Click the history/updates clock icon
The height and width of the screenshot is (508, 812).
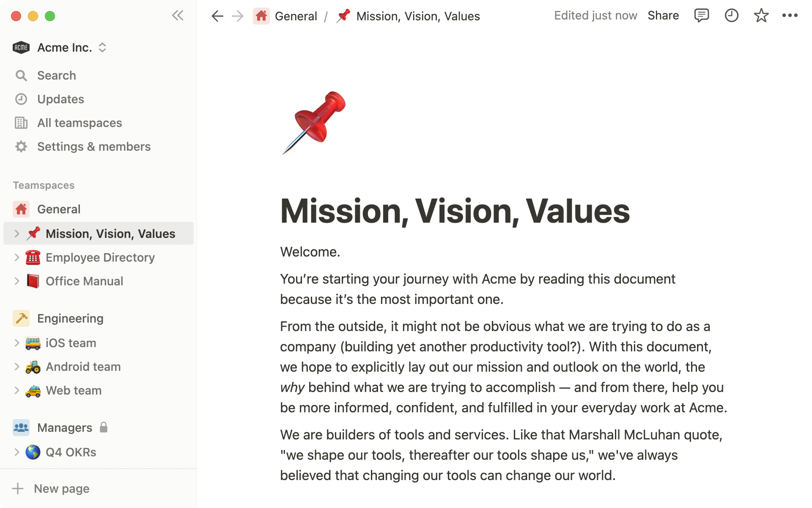[731, 16]
